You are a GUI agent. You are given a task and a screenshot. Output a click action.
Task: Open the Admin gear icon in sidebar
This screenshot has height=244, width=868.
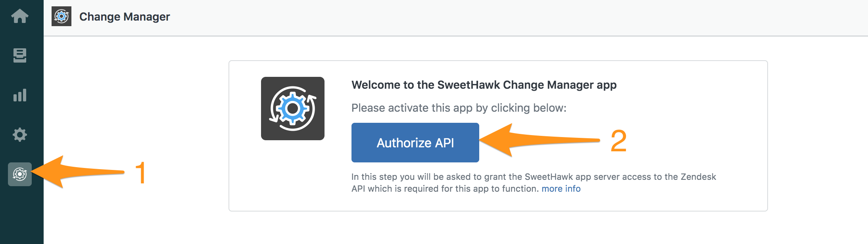20,135
